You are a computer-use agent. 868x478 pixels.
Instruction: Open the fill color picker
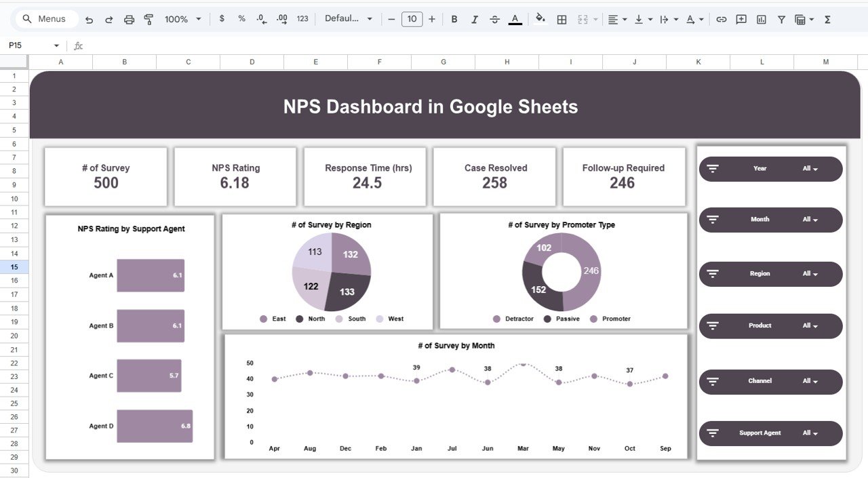coord(540,19)
